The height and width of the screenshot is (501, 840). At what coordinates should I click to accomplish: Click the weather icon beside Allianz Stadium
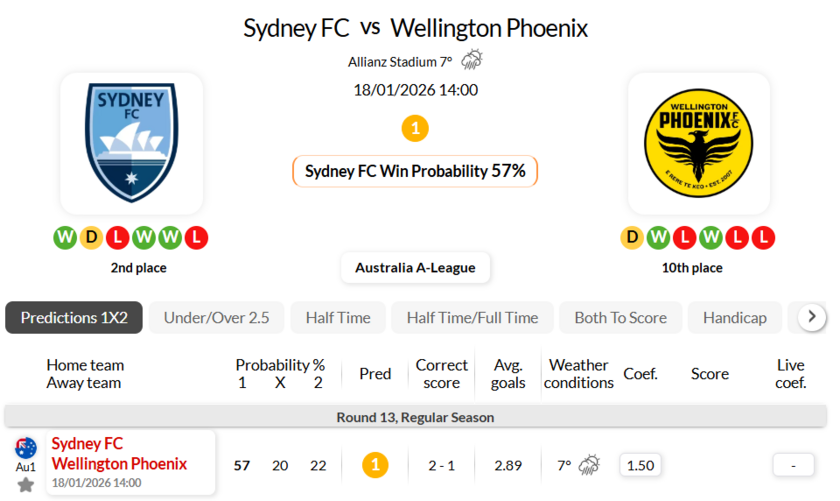pyautogui.click(x=472, y=60)
